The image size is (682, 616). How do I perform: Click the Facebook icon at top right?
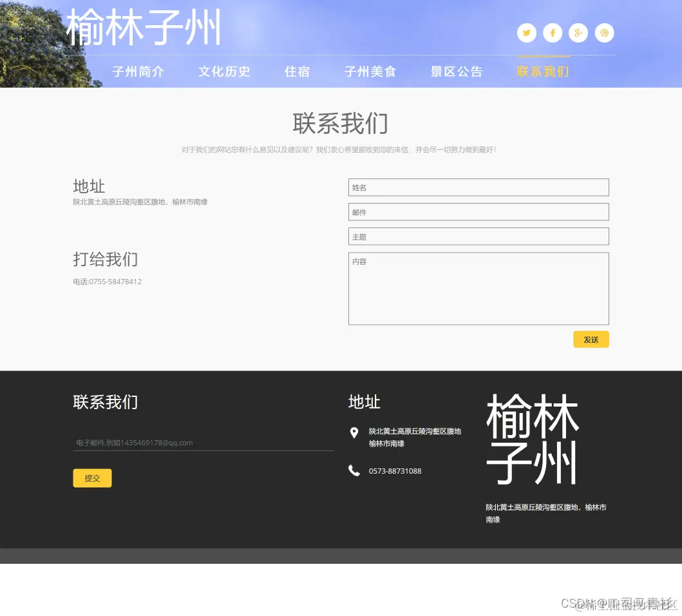(553, 33)
